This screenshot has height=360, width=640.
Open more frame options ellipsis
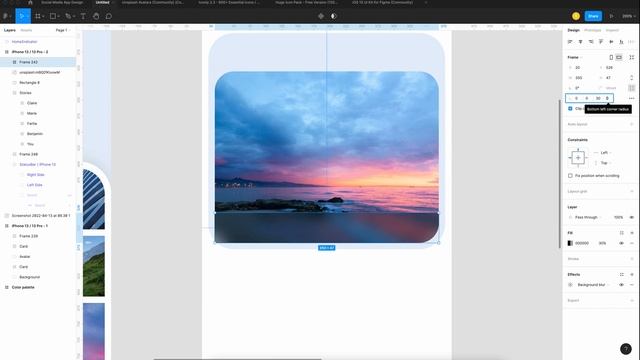tap(631, 98)
